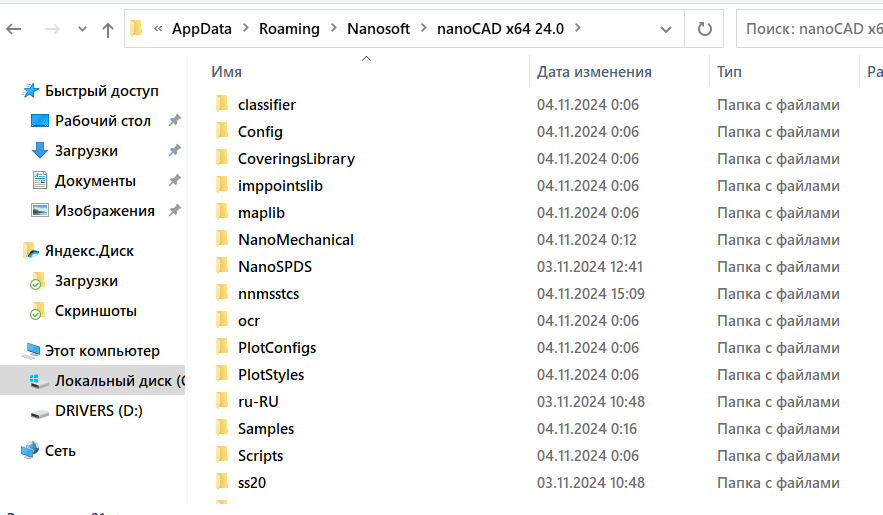
Task: Click folder icon of NanoSPDS
Action: coord(222,265)
